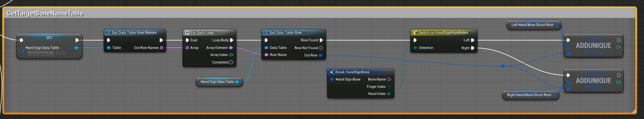Click the For Each Loop node icon
644x119 pixels.
point(187,33)
